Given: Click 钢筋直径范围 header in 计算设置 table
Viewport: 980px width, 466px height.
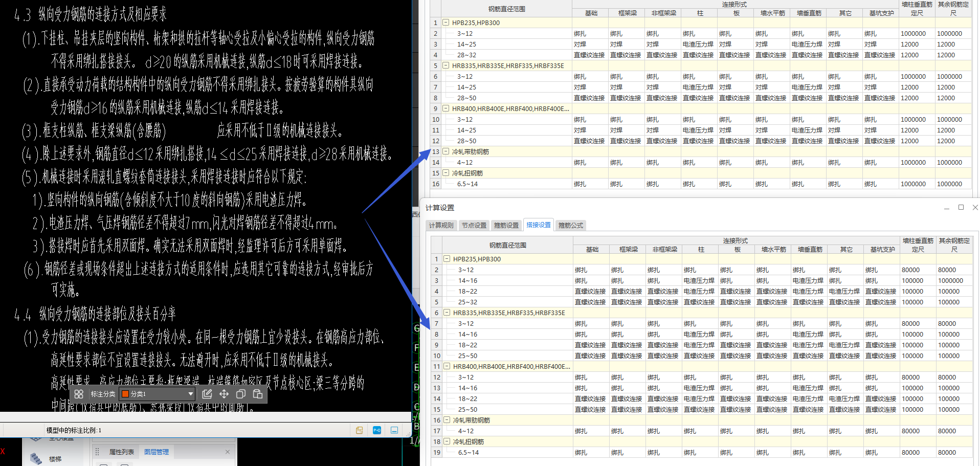Looking at the screenshot, I should [507, 245].
